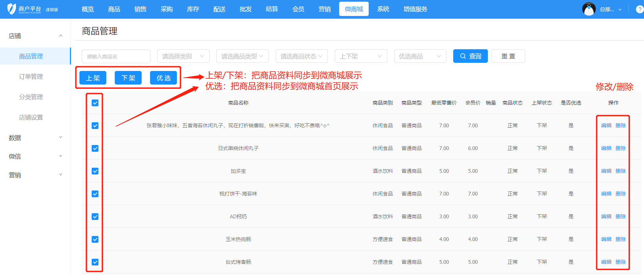Screen dimensions: 644x275
Task: Open the 请选择类别 dropdown
Action: tap(183, 56)
